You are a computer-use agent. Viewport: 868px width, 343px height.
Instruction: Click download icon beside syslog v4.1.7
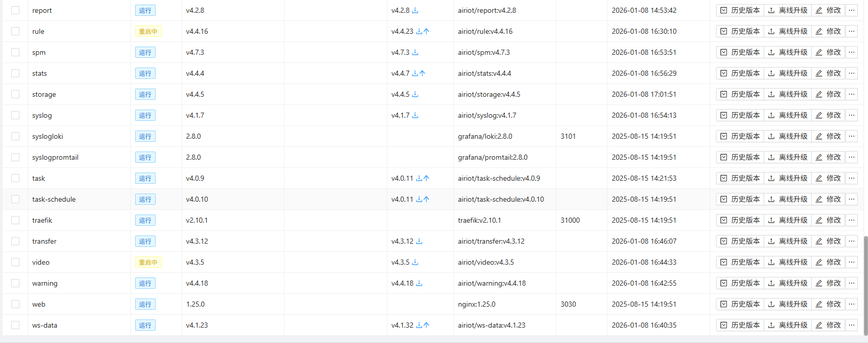tap(415, 115)
